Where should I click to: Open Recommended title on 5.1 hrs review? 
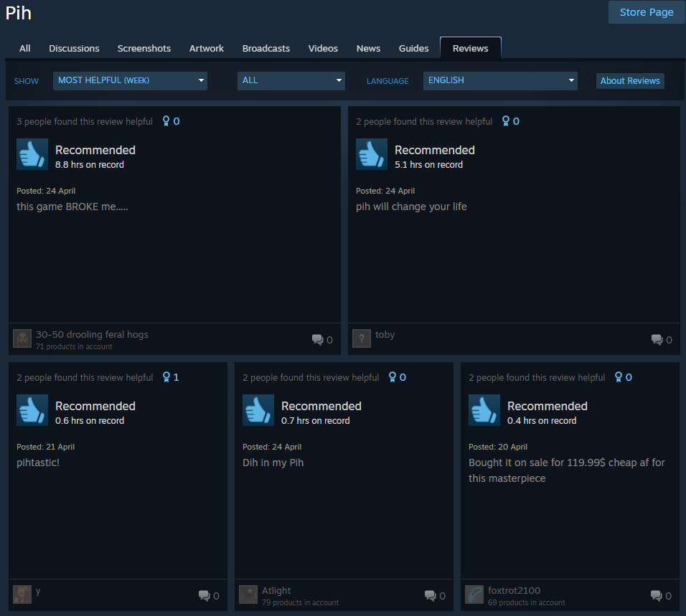(x=434, y=150)
